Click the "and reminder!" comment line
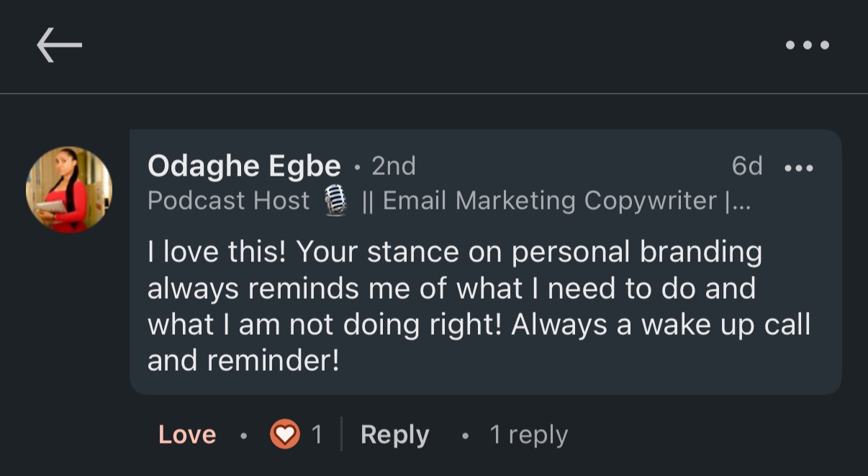 coord(243,361)
